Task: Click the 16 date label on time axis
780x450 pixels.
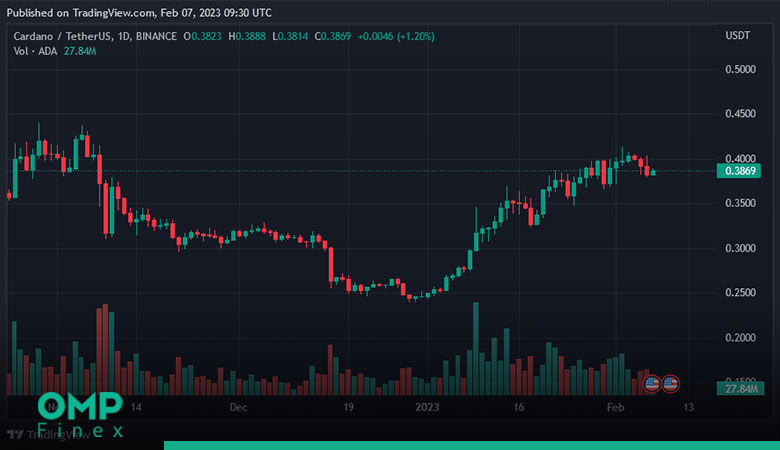Action: [519, 407]
